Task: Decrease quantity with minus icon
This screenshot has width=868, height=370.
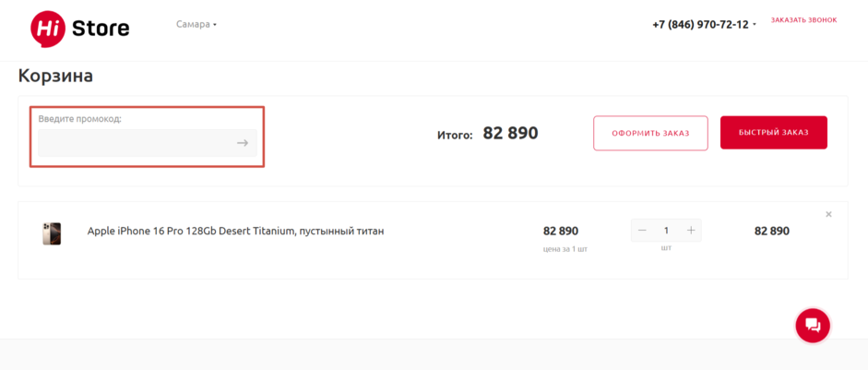Action: tap(642, 231)
